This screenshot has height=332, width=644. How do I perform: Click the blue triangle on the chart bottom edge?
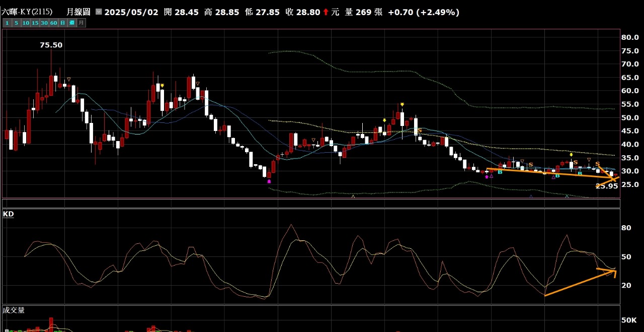(531, 196)
